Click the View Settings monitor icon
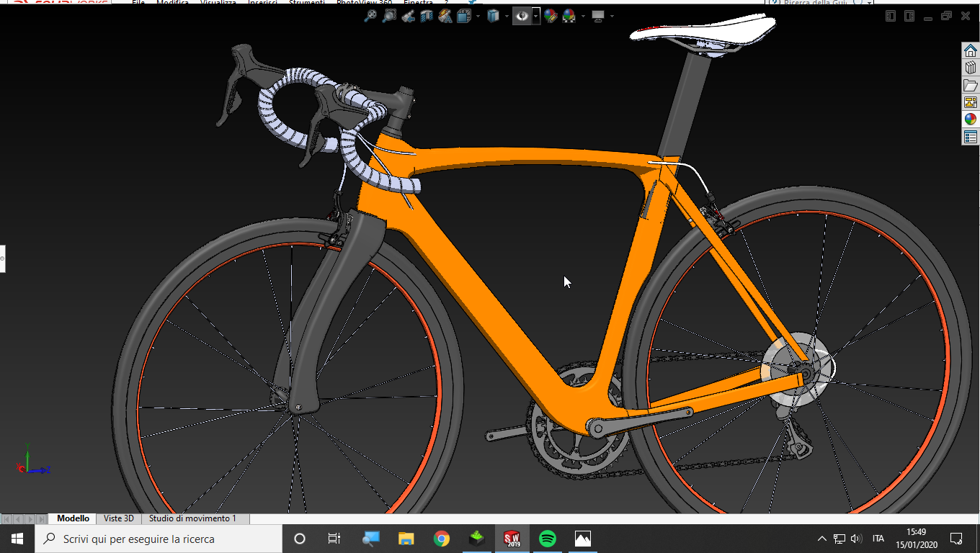Image resolution: width=980 pixels, height=553 pixels. pyautogui.click(x=598, y=16)
